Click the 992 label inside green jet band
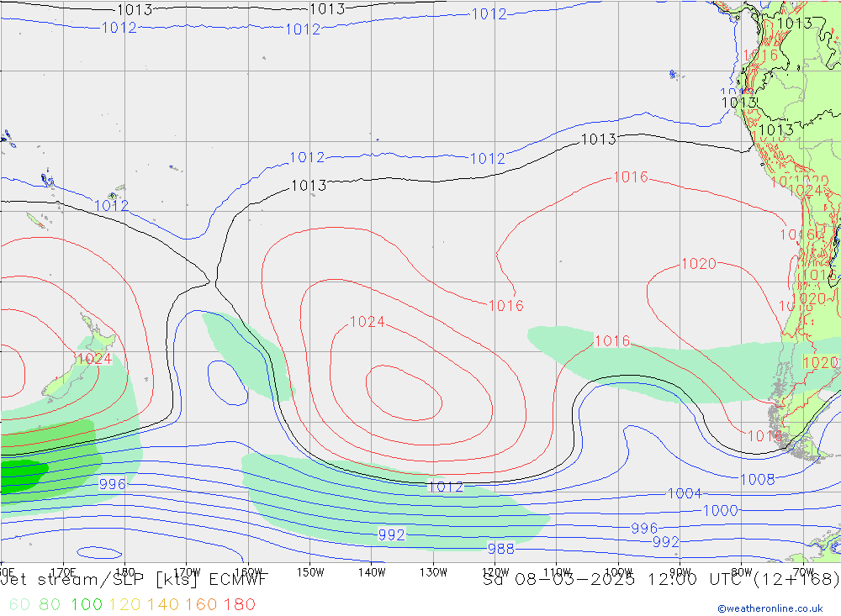Screen dimensions: 841x616 [x=392, y=534]
